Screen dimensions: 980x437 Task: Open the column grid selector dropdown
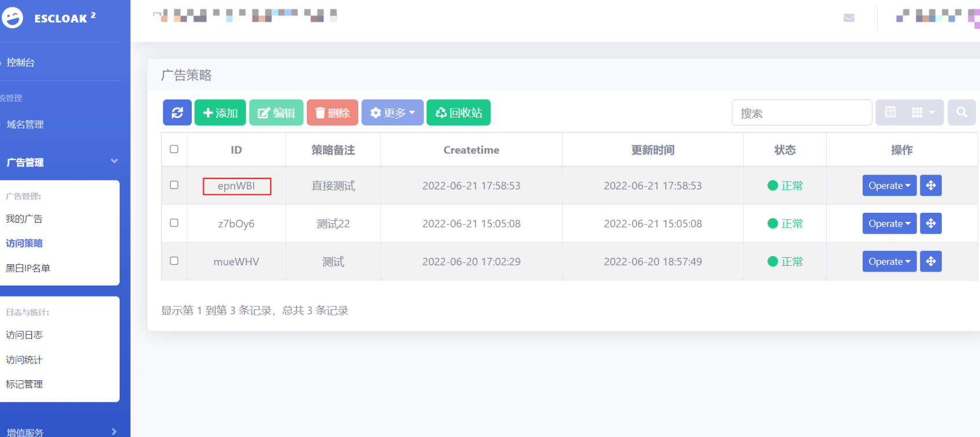923,113
